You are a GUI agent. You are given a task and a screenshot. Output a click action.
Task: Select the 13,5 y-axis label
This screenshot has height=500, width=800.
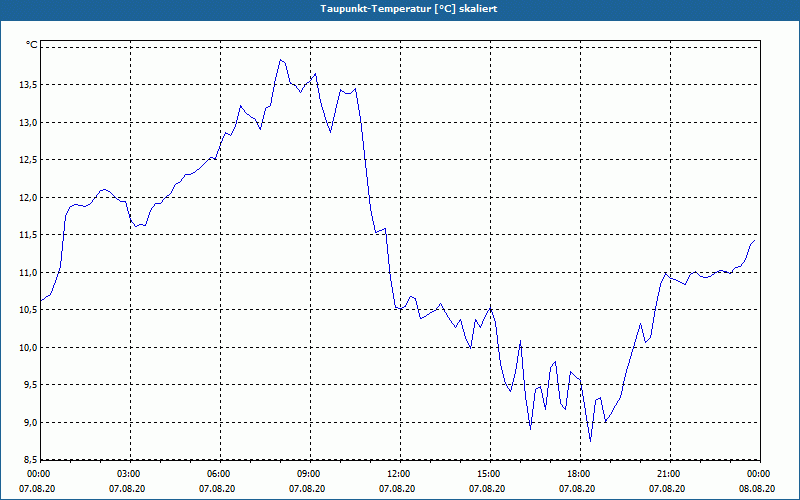(x=28, y=85)
